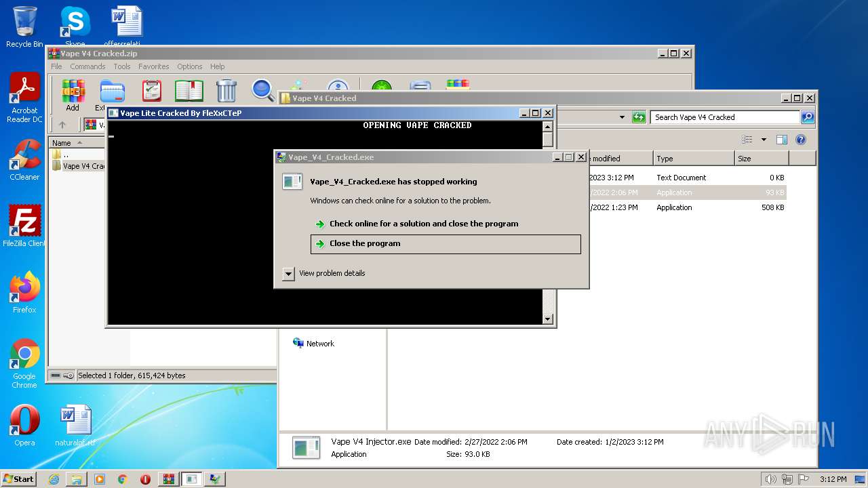Click the console system icon in title bar

tap(113, 113)
